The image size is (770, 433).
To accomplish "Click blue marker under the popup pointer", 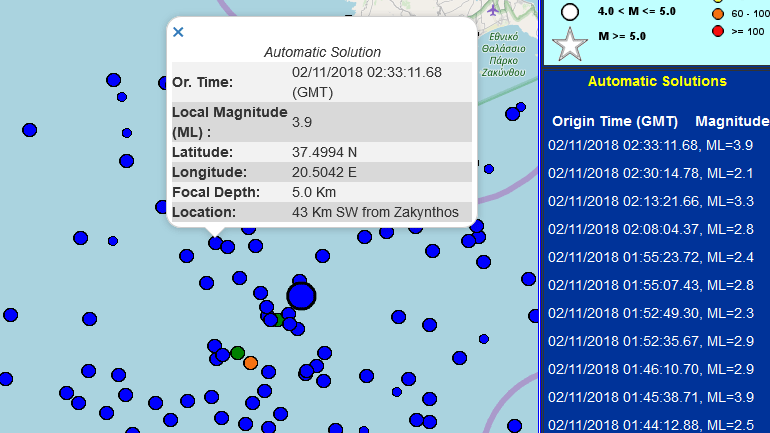I will point(215,242).
